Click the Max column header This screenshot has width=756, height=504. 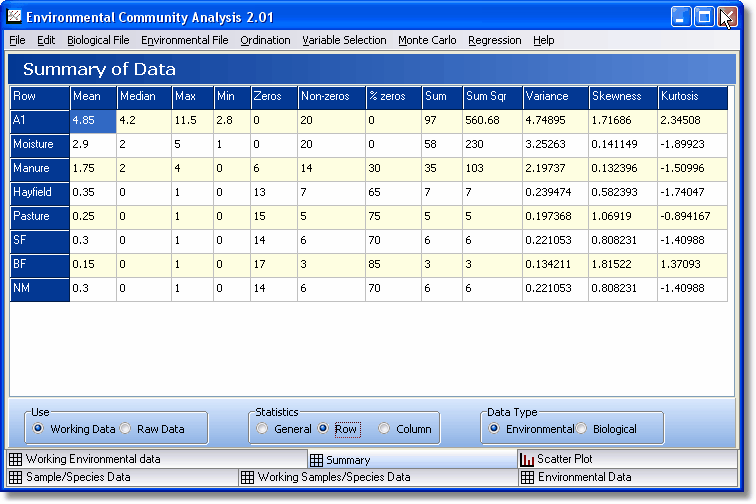(193, 98)
